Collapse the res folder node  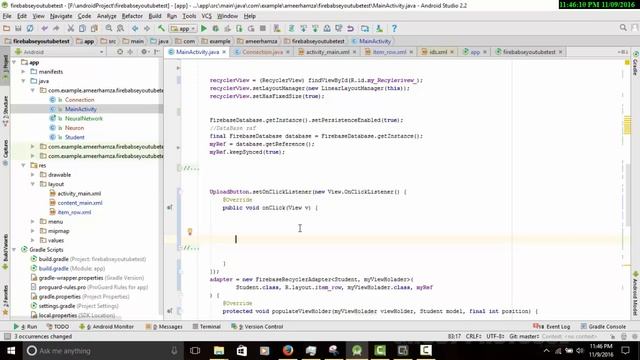pyautogui.click(x=23, y=165)
